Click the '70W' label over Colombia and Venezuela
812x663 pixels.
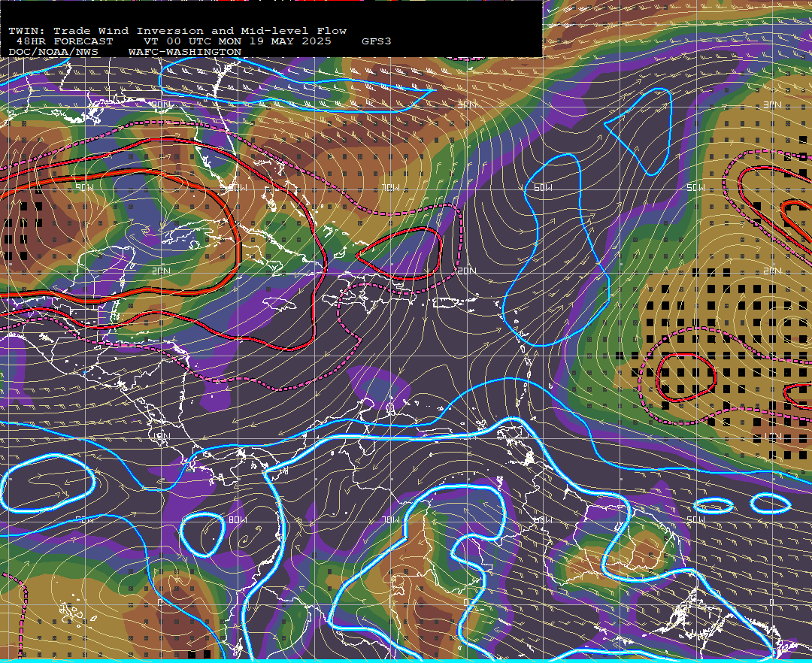click(x=390, y=519)
